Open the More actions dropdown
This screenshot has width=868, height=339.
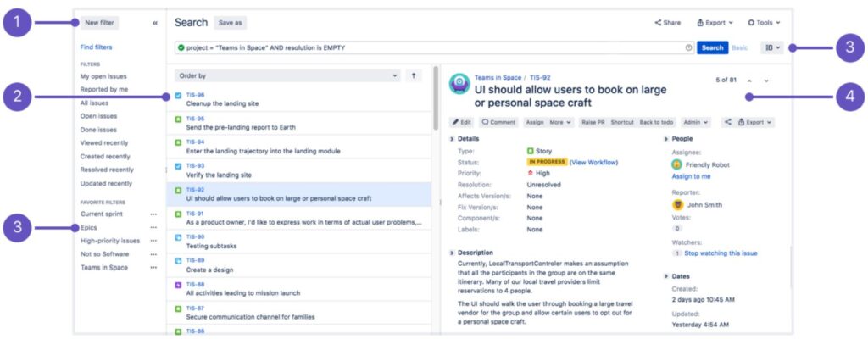click(x=560, y=122)
